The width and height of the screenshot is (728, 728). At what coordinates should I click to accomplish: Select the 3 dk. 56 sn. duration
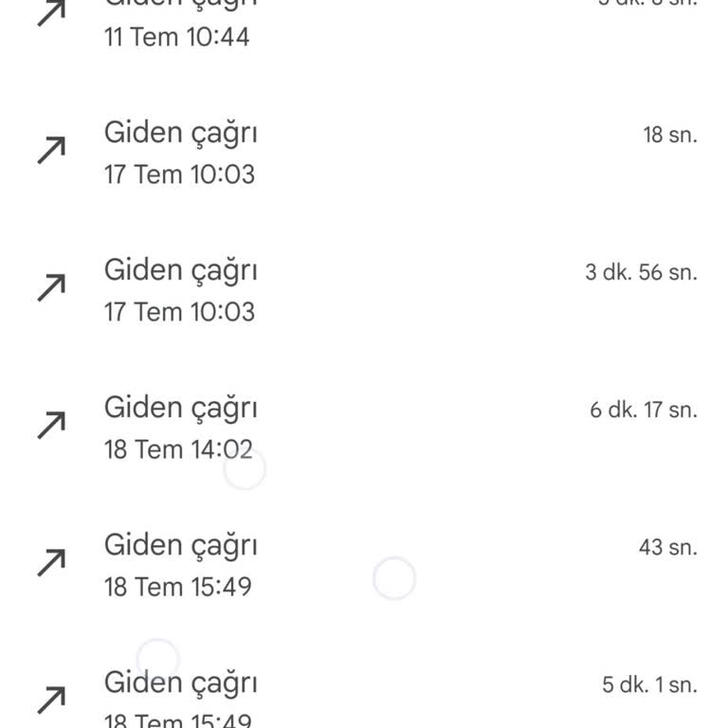coord(641,273)
